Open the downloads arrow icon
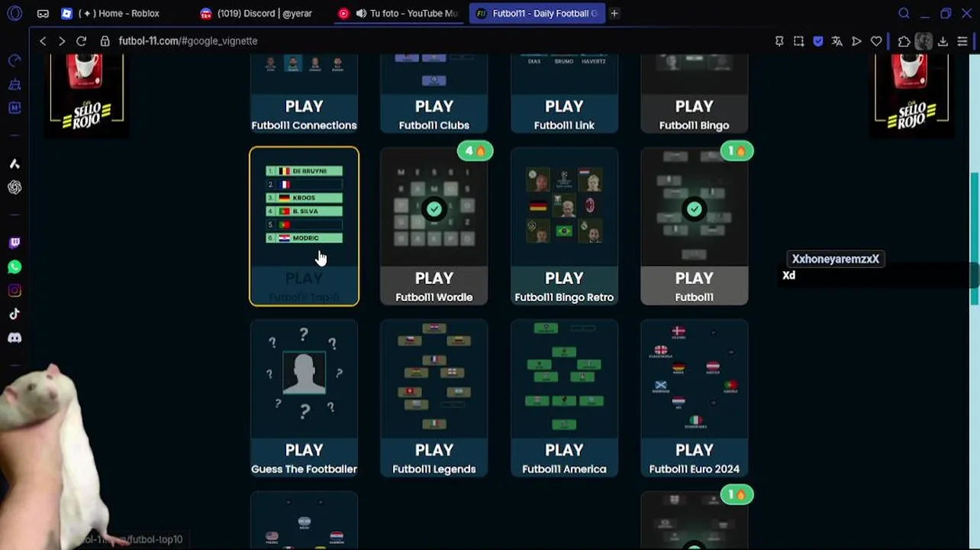The height and width of the screenshot is (550, 980). tap(943, 41)
